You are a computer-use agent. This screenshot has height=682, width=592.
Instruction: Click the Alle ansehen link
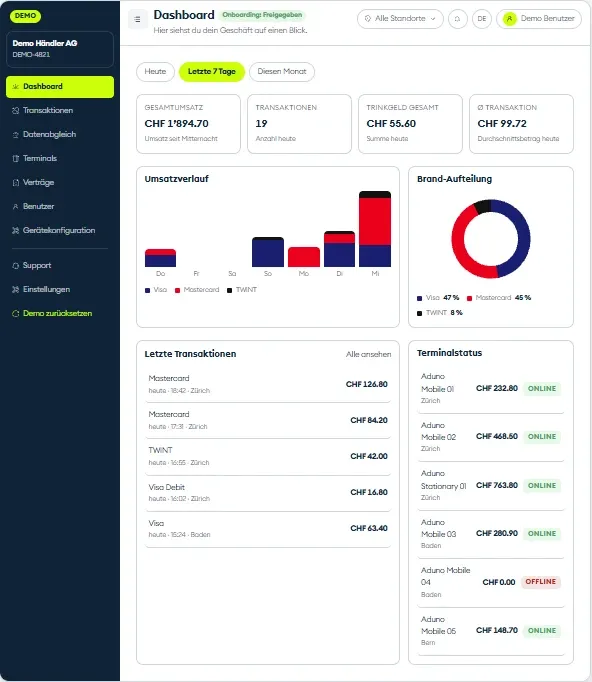click(x=368, y=354)
